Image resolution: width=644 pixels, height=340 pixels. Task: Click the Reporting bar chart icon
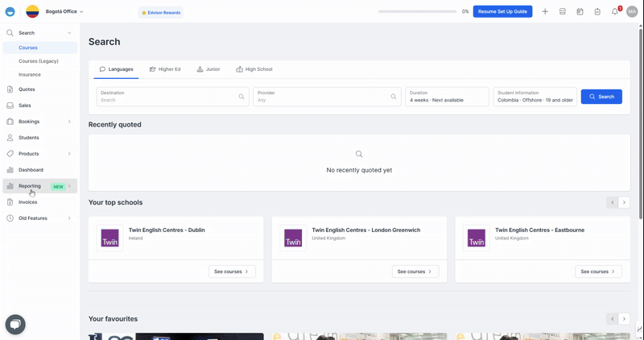point(10,186)
